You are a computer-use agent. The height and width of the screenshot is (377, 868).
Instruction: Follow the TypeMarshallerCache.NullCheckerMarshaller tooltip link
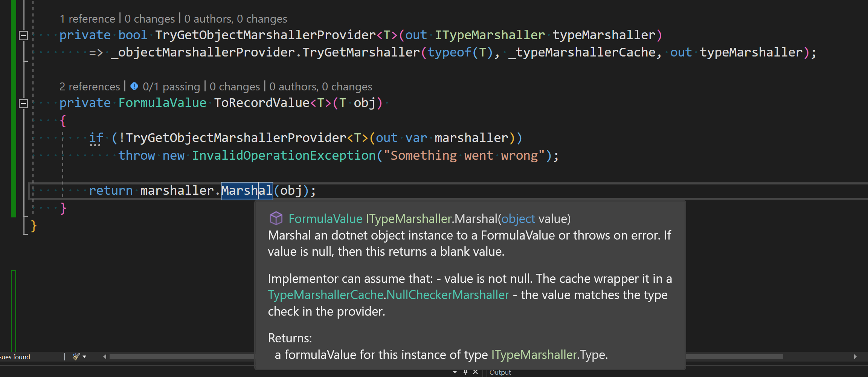click(388, 295)
